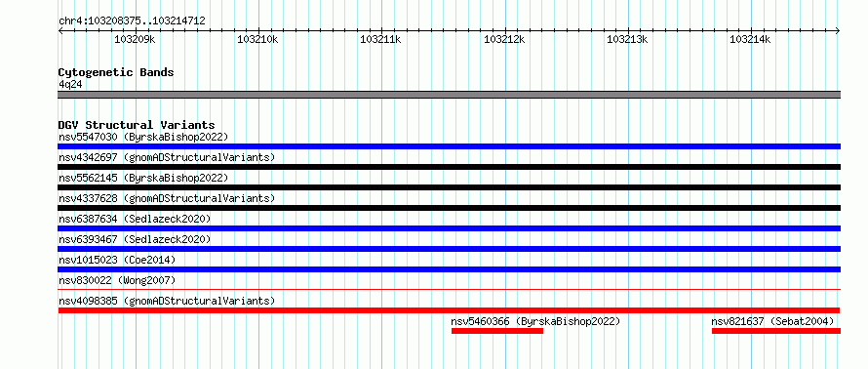Select the thin red line under nsv830022

tap(449, 289)
